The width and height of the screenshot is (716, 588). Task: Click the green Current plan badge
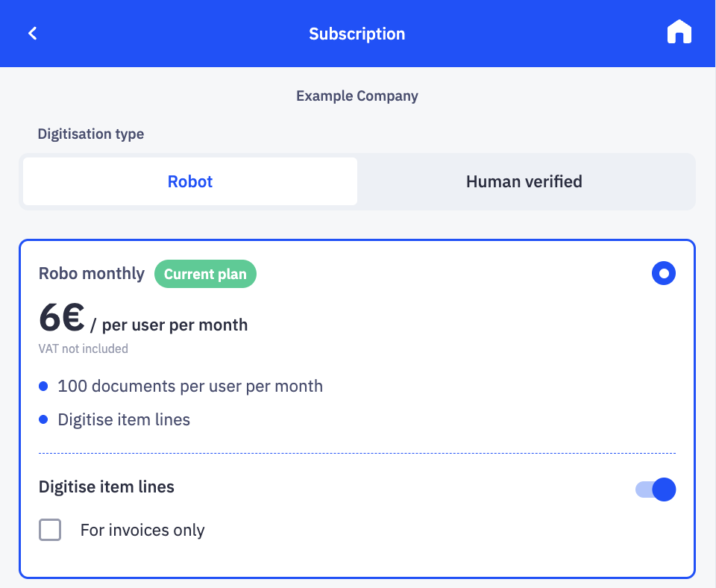point(206,274)
